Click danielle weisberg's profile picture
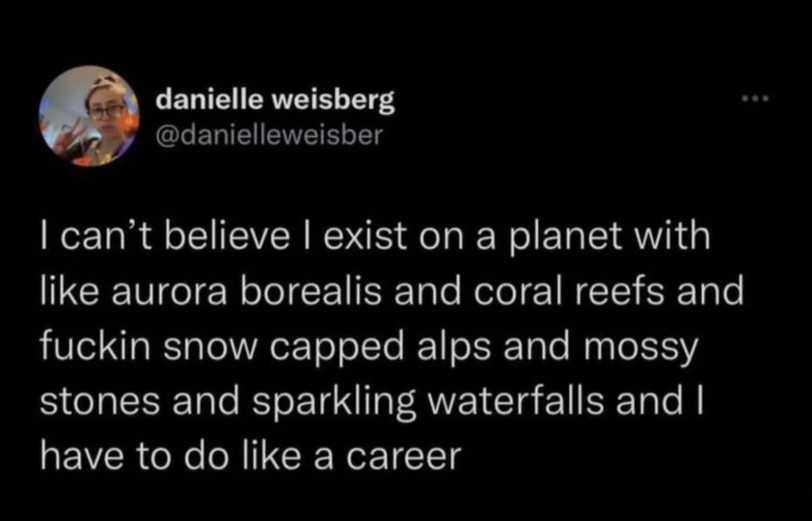This screenshot has width=812, height=521. 89,116
